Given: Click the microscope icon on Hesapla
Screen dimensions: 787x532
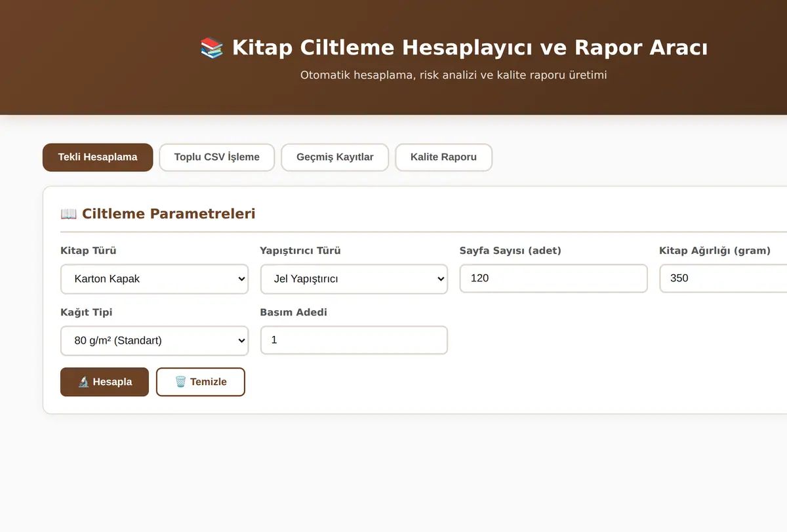Looking at the screenshot, I should pos(83,382).
